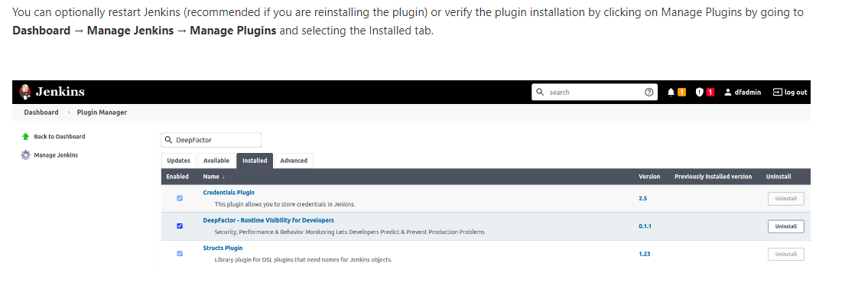This screenshot has width=868, height=286.
Task: Click the search help question mark icon
Action: coord(649,93)
